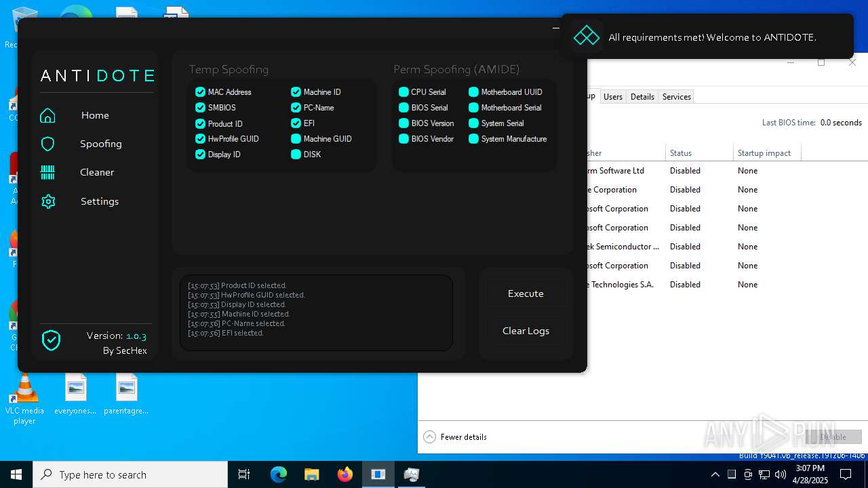The height and width of the screenshot is (488, 868).
Task: Enable the DISK checkbox
Action: (x=296, y=154)
